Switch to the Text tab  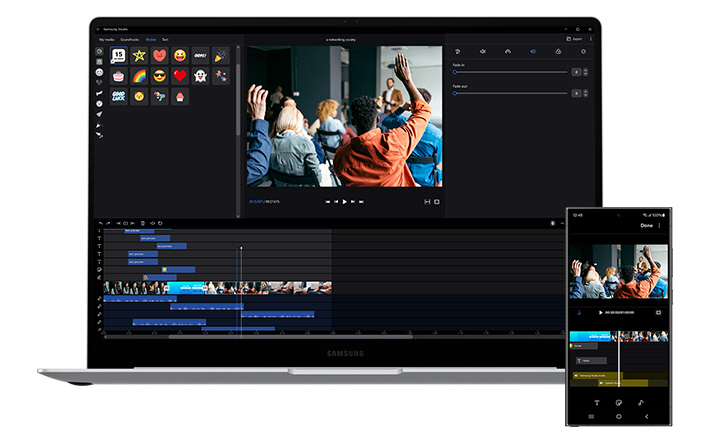(x=165, y=40)
